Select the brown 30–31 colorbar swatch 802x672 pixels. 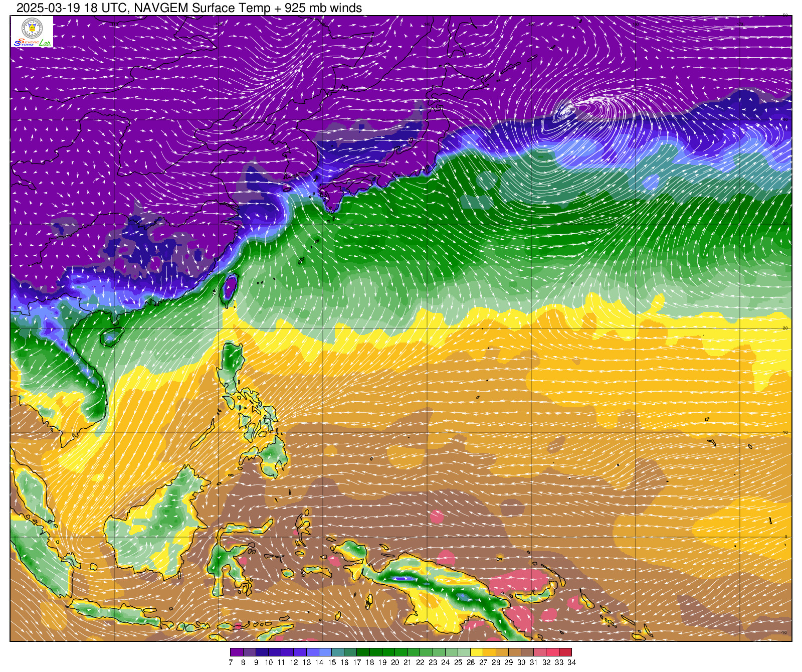527,652
